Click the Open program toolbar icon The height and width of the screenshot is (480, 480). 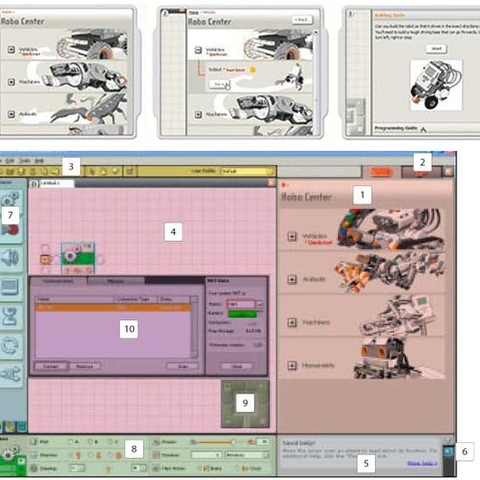10,172
